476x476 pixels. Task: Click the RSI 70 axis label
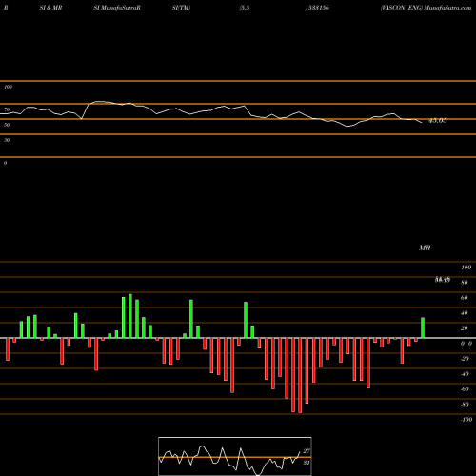click(7, 109)
